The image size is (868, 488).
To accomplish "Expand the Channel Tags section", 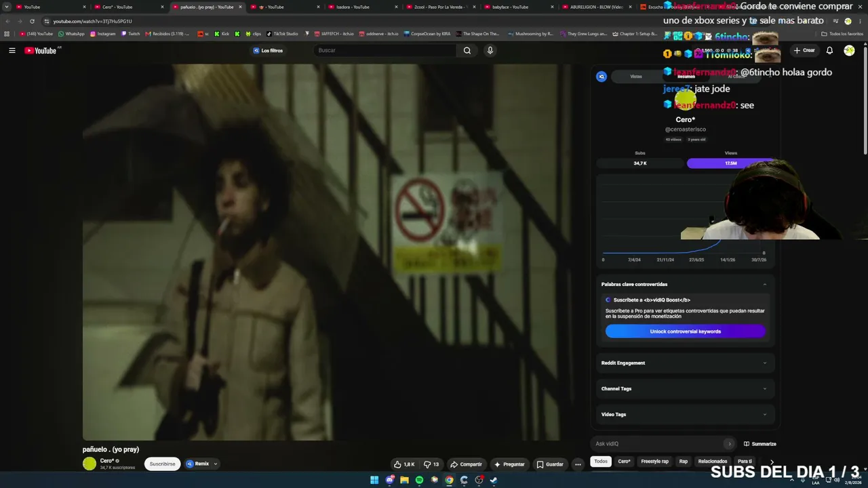I will pyautogui.click(x=765, y=389).
